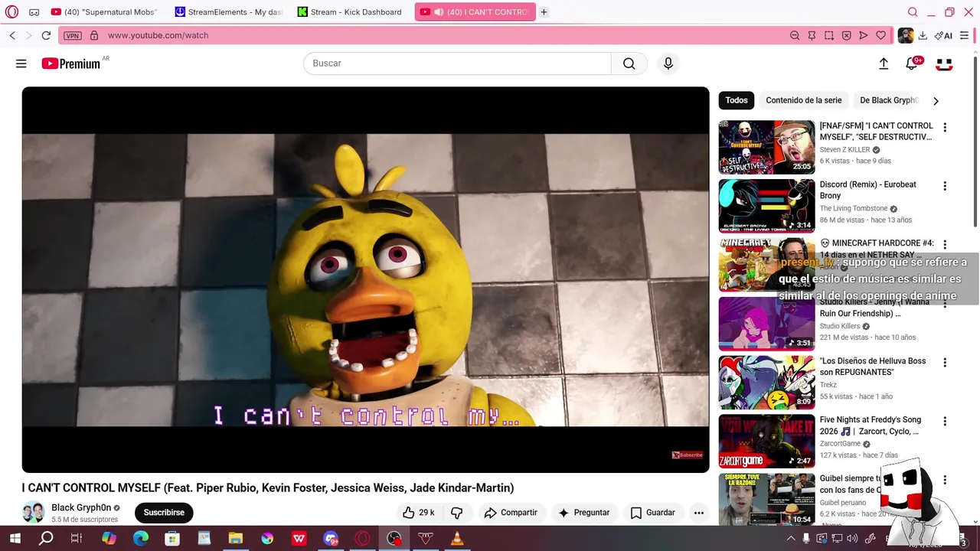Select Contenido de la serie chip
The height and width of the screenshot is (551, 980).
point(804,100)
